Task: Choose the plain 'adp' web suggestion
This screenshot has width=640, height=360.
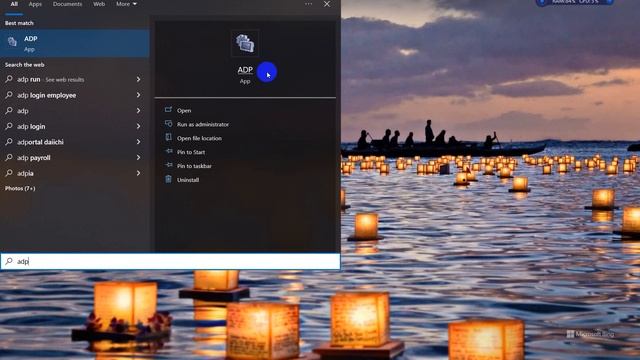Action: pos(75,111)
